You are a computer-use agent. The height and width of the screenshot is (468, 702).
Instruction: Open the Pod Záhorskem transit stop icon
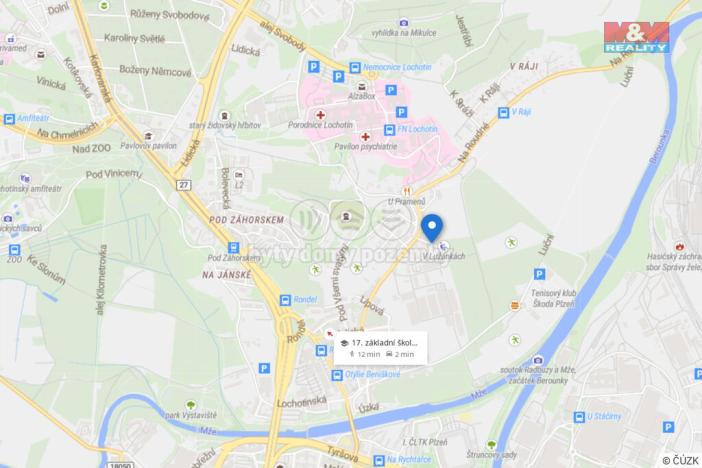point(233,248)
